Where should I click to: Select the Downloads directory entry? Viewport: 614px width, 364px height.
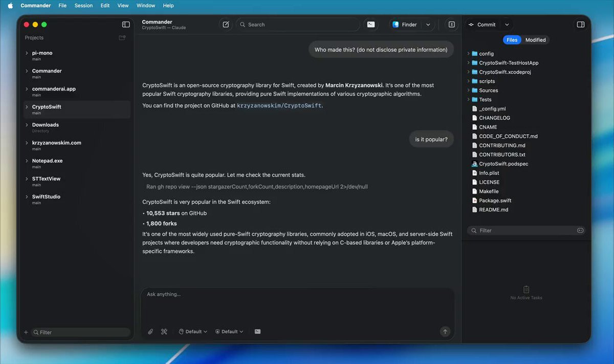click(76, 128)
